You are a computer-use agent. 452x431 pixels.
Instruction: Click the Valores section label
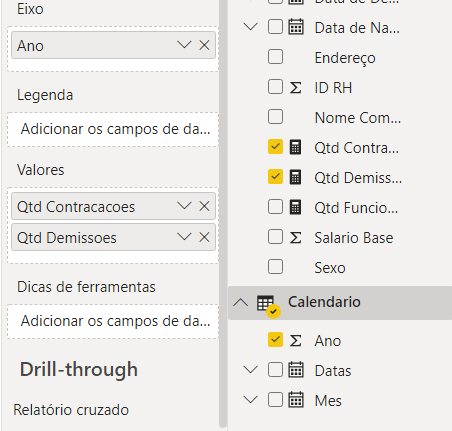[x=41, y=170]
